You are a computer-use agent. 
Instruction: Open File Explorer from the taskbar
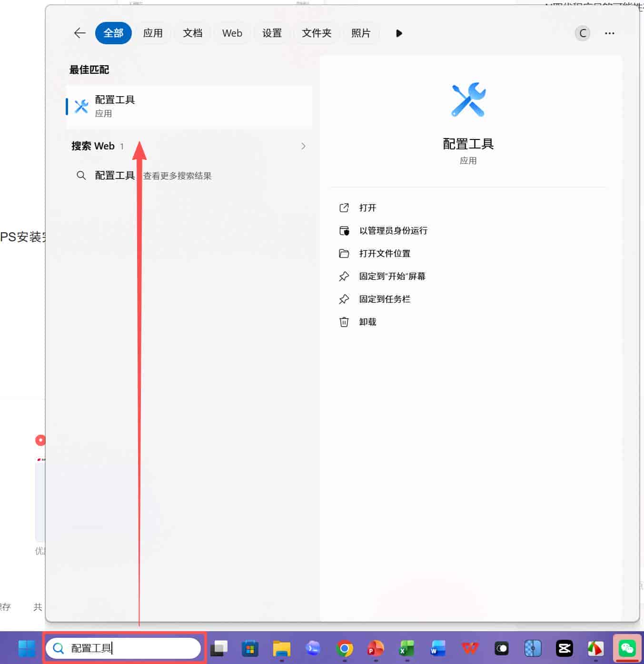282,649
